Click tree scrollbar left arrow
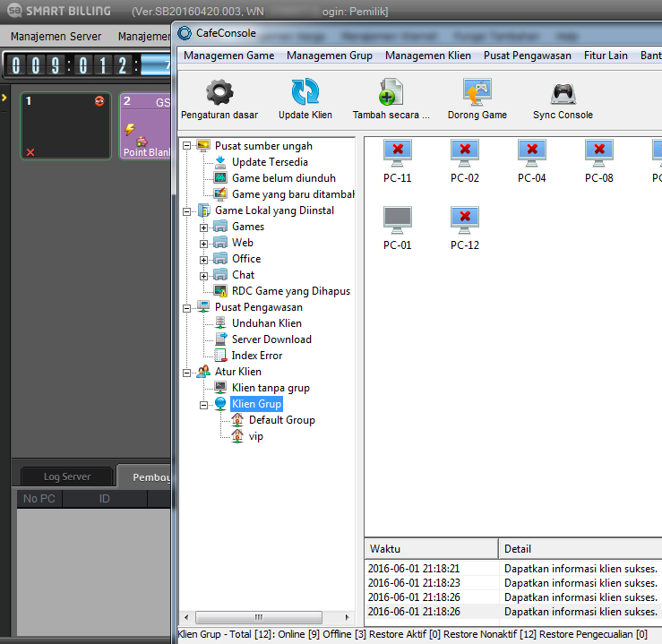The height and width of the screenshot is (644, 662). (186, 617)
